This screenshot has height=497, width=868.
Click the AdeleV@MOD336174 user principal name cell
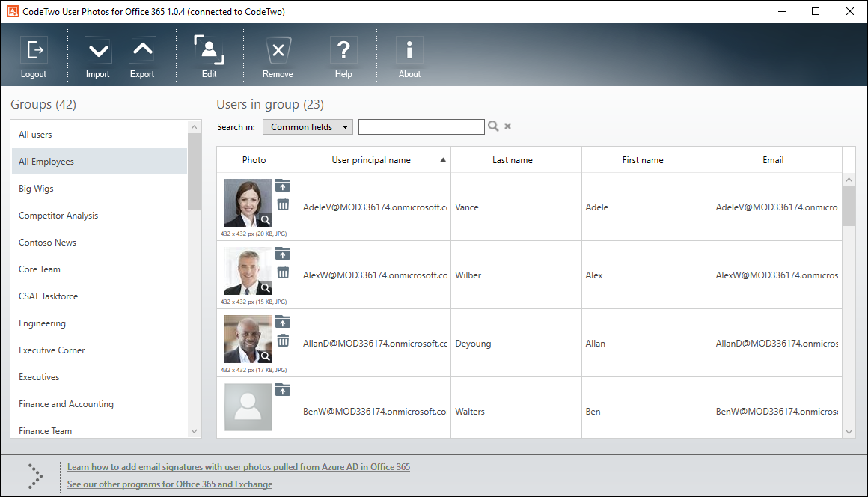(375, 207)
